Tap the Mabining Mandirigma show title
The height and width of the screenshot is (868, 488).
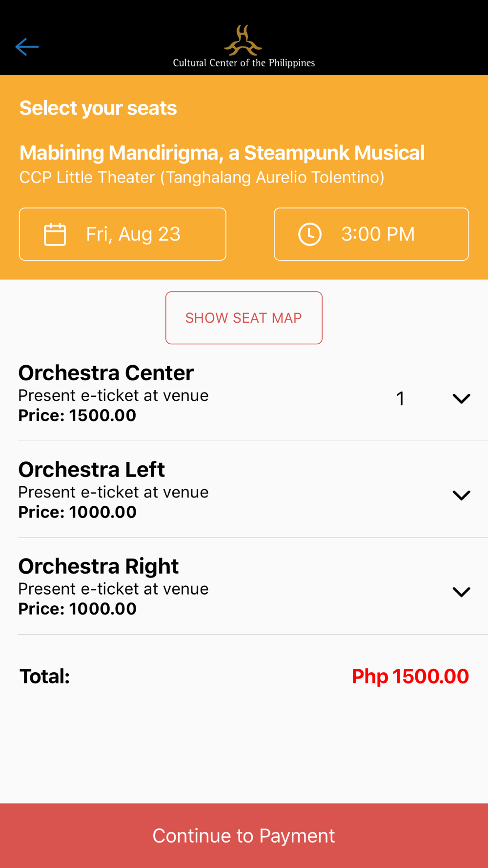coord(222,153)
